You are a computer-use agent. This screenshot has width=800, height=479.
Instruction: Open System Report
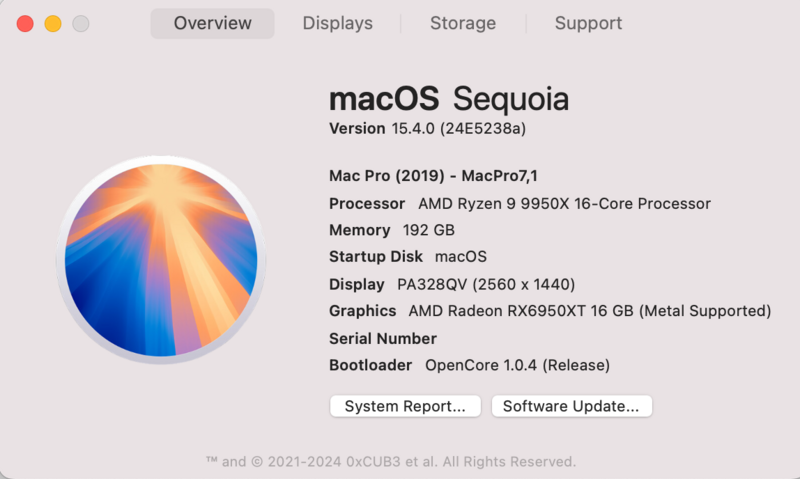pos(405,406)
